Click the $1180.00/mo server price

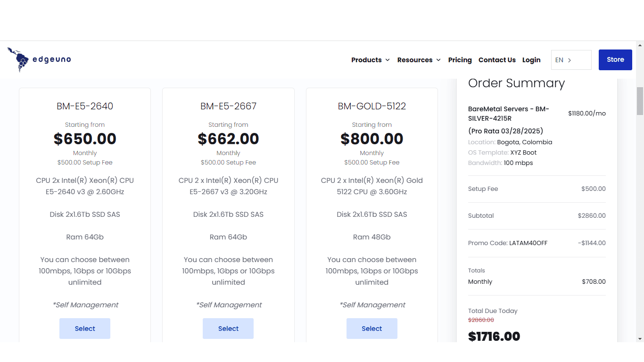pos(587,113)
